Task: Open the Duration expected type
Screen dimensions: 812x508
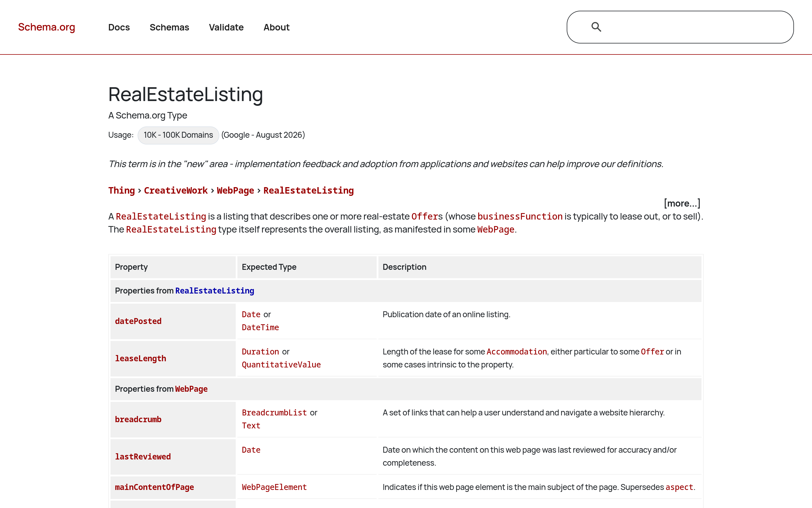Action: pyautogui.click(x=261, y=352)
